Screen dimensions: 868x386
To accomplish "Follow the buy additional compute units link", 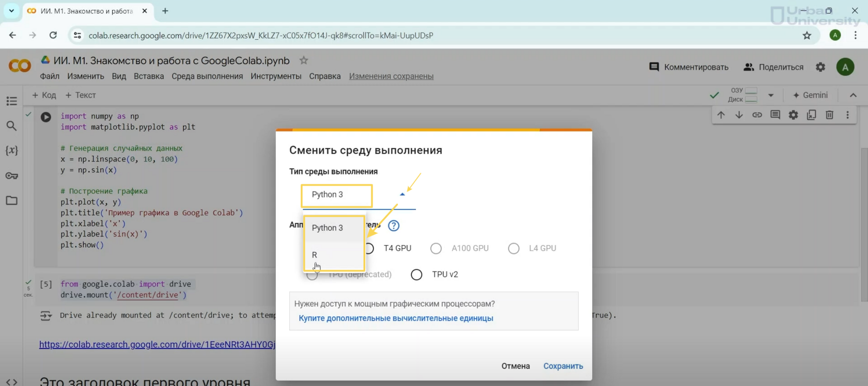I will coord(396,318).
